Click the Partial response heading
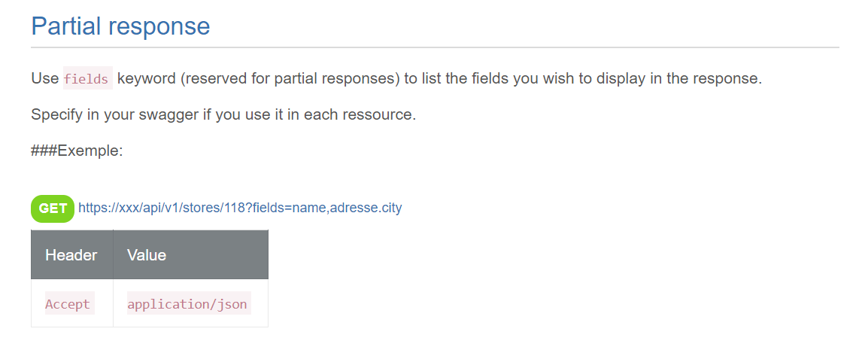Image resolution: width=868 pixels, height=353 pixels. 120,26
